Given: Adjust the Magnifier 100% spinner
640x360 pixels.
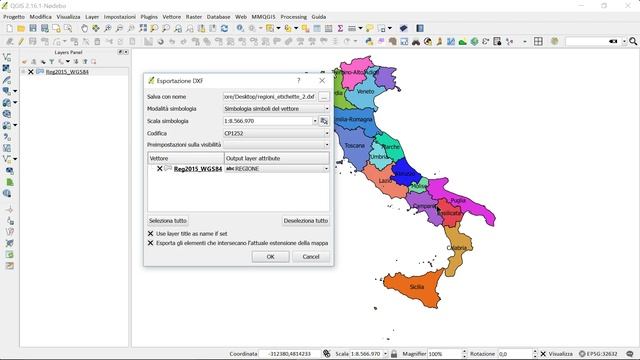Looking at the screenshot, I should click(464, 354).
